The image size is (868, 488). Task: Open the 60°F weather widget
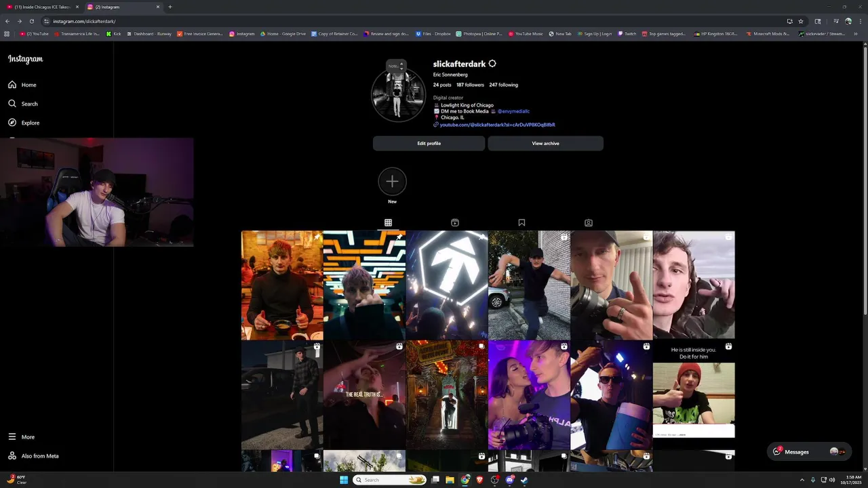click(17, 480)
